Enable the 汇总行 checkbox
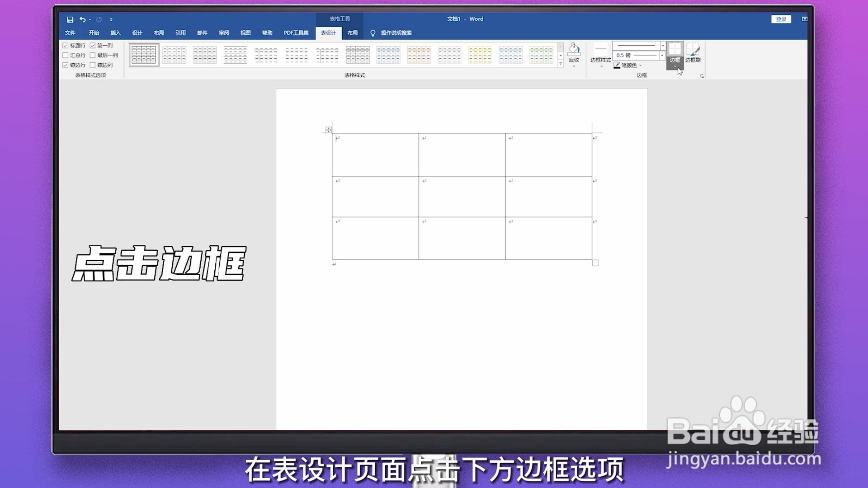Viewport: 868px width, 488px height. [66, 55]
